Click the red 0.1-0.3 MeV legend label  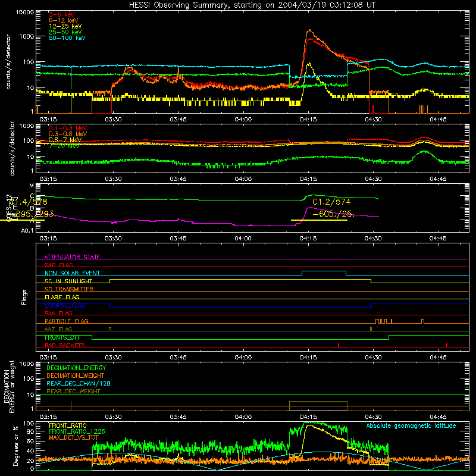point(68,128)
